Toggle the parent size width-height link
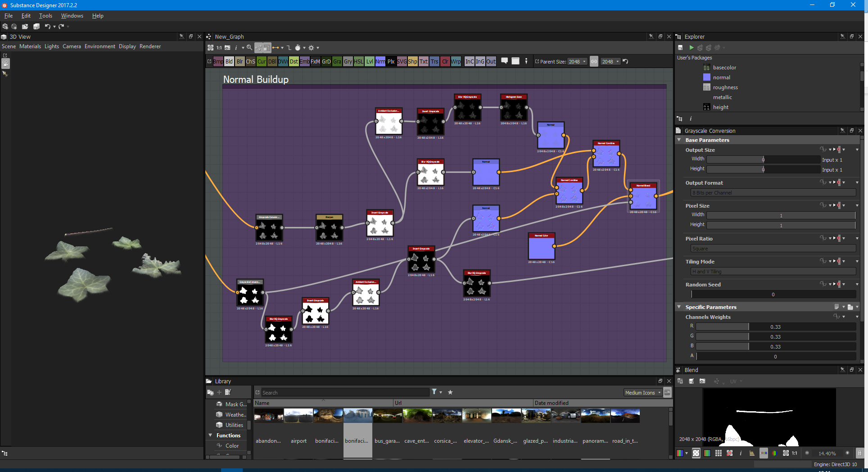The image size is (868, 472). (594, 62)
